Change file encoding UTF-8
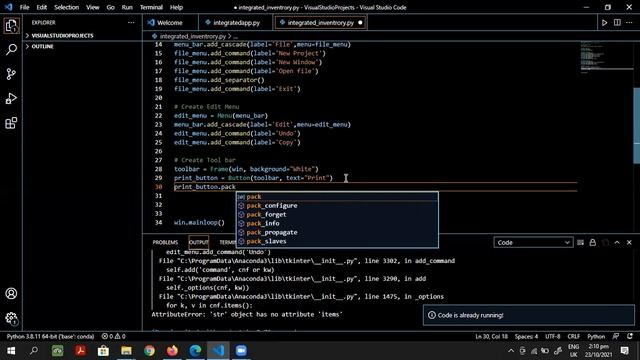640x360 pixels. [553, 336]
